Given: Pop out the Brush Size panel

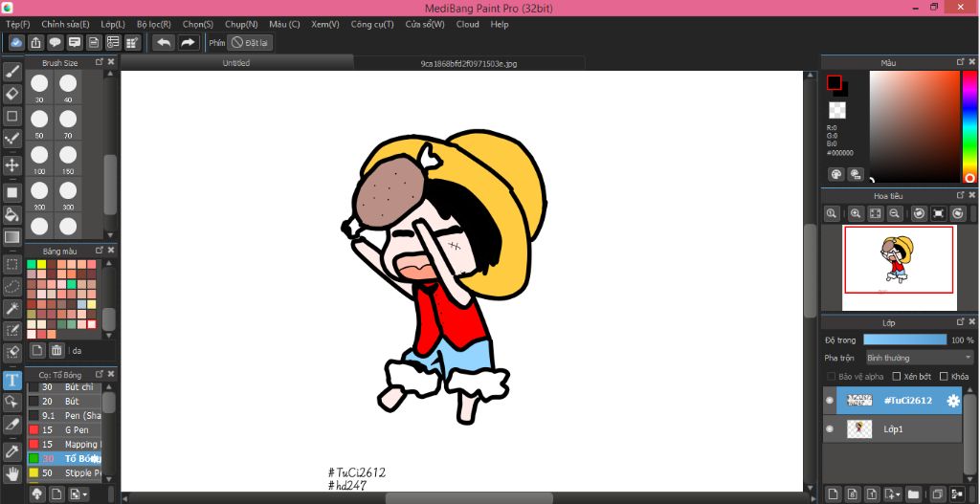Looking at the screenshot, I should tap(99, 62).
